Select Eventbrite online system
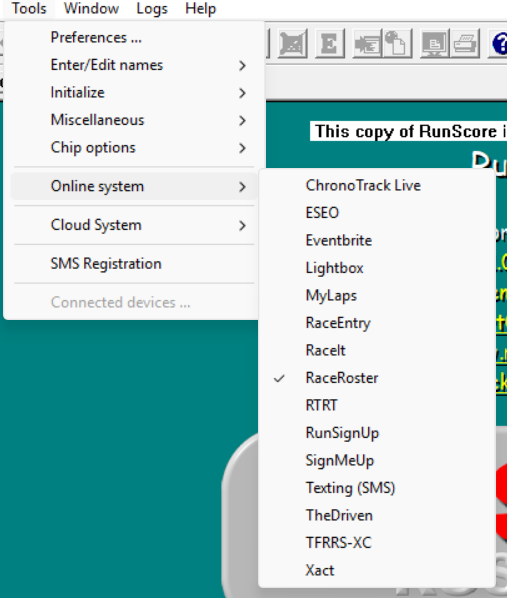This screenshot has height=598, width=507. pos(377,240)
